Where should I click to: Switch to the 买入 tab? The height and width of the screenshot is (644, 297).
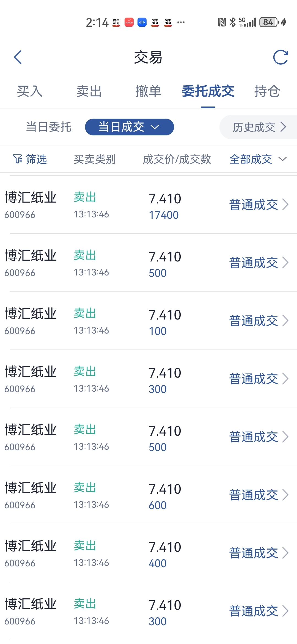(x=30, y=91)
